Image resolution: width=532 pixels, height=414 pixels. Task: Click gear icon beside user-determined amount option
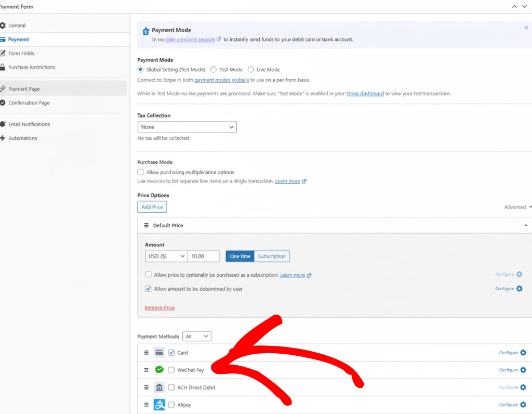(519, 289)
